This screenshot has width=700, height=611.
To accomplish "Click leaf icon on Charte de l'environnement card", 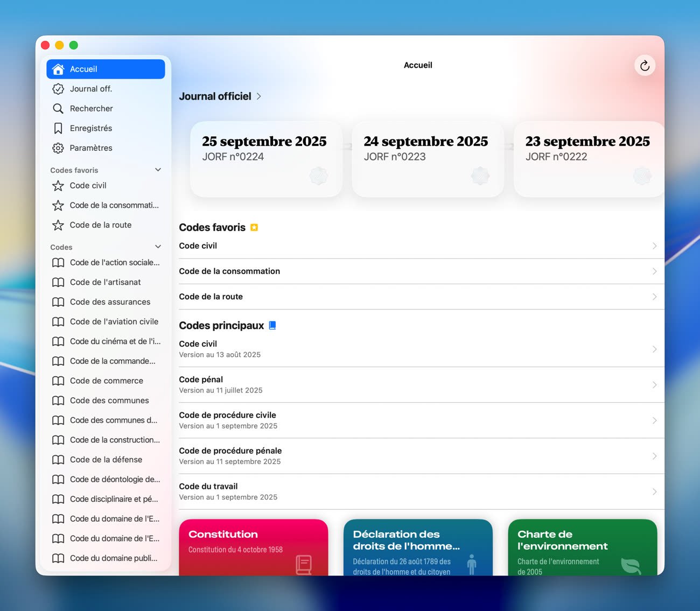I will [x=631, y=566].
